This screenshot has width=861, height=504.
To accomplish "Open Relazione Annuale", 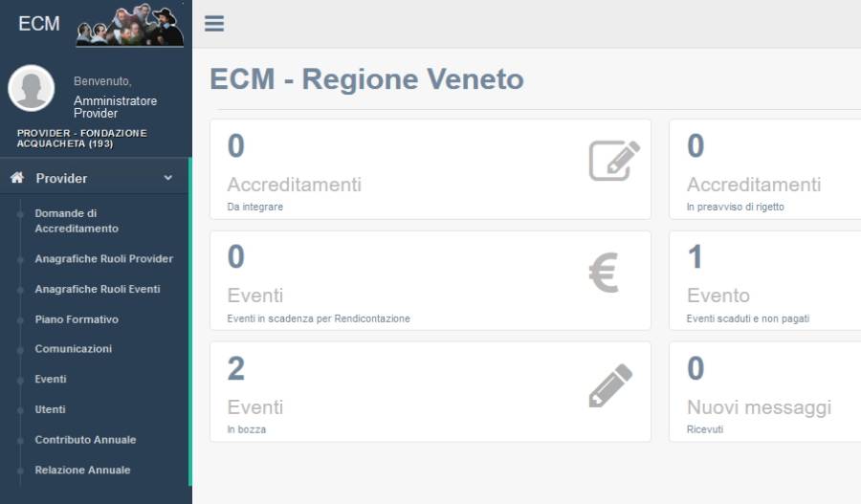I will pyautogui.click(x=82, y=471).
